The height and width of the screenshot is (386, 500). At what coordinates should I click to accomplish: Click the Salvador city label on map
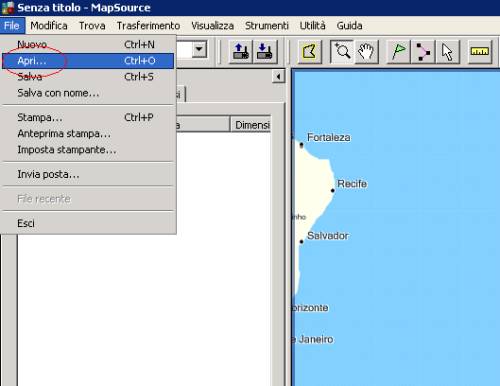pos(328,236)
